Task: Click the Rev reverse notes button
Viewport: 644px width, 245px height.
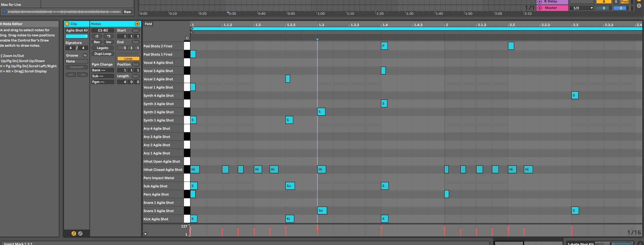Action: pos(97,42)
